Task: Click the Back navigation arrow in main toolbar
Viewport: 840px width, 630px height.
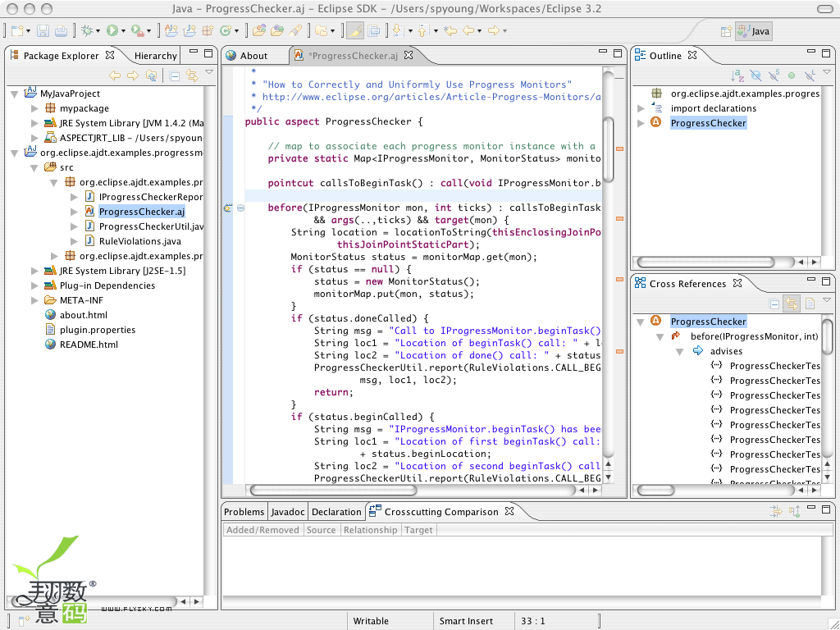Action: [x=468, y=31]
